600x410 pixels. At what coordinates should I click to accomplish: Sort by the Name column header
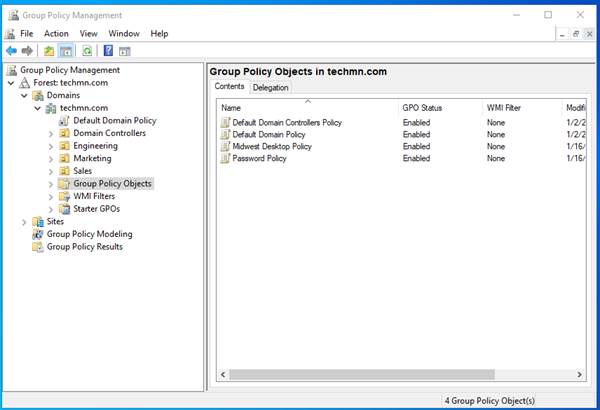pos(308,108)
